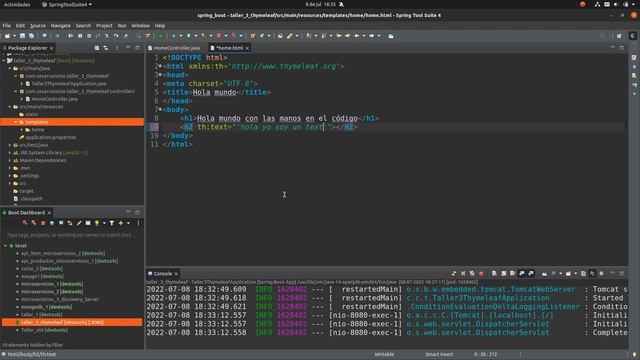The width and height of the screenshot is (640, 360).
Task: Switch to HomeController.java editor tab
Action: click(x=174, y=48)
